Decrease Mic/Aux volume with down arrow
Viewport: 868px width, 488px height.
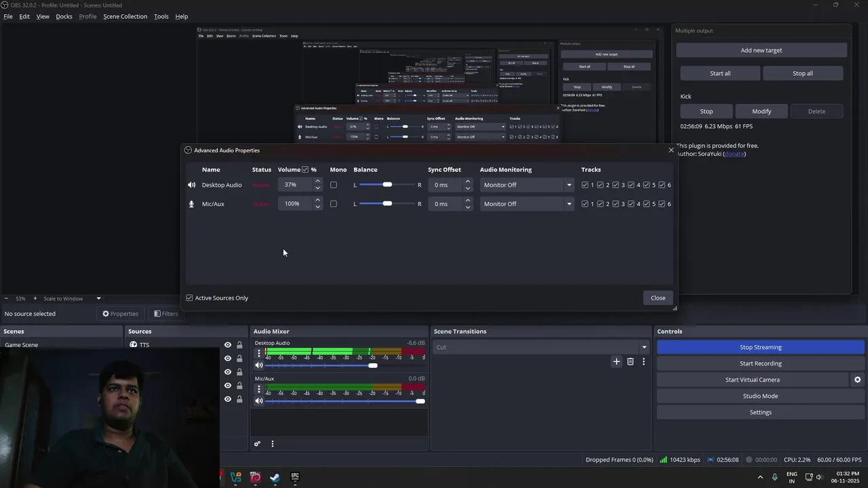click(317, 207)
